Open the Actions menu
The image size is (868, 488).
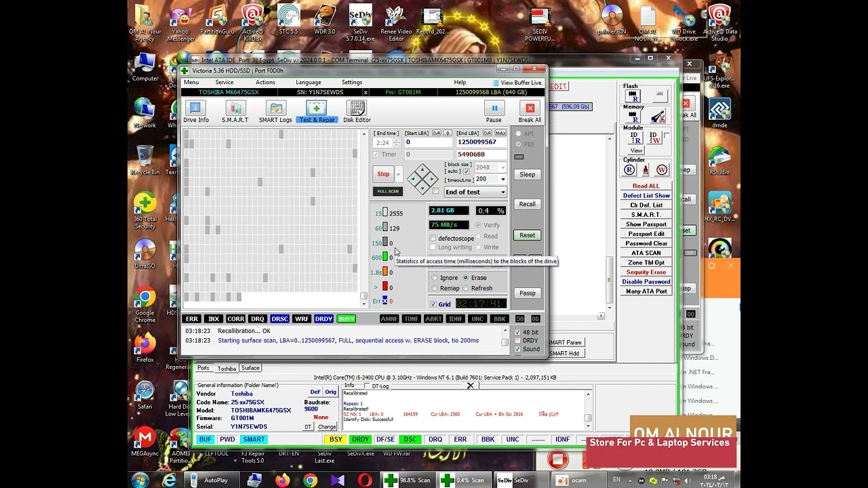pyautogui.click(x=265, y=83)
